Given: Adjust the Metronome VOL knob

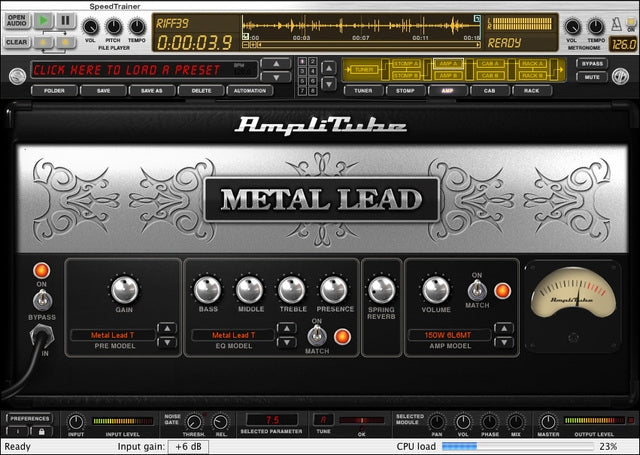Looking at the screenshot, I should tap(572, 27).
